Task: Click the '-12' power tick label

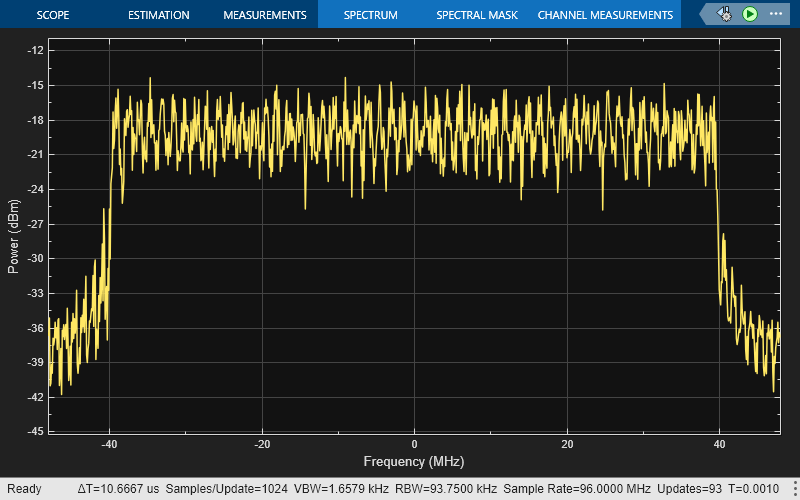Action: pos(35,50)
